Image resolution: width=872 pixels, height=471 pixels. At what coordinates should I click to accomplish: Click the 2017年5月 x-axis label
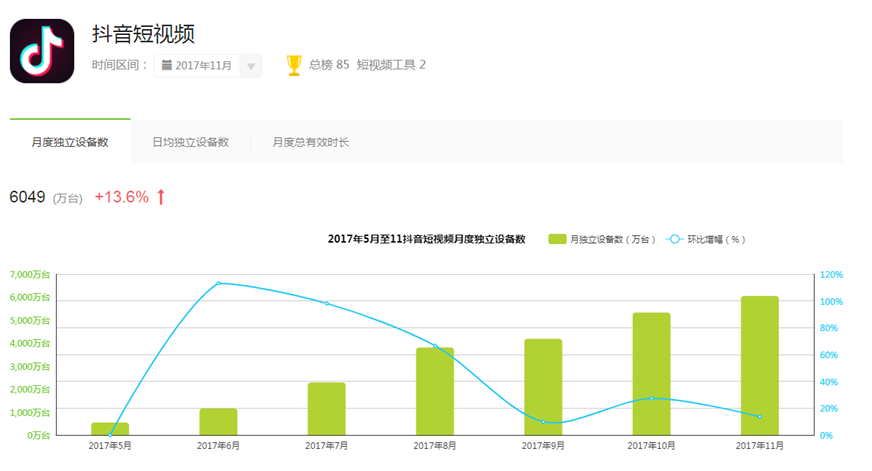click(x=110, y=445)
